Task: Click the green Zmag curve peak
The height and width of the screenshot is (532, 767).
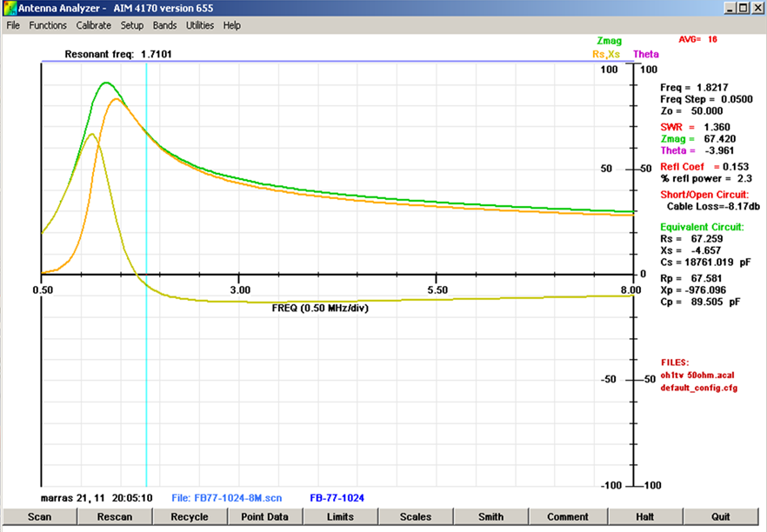Action: pyautogui.click(x=106, y=83)
